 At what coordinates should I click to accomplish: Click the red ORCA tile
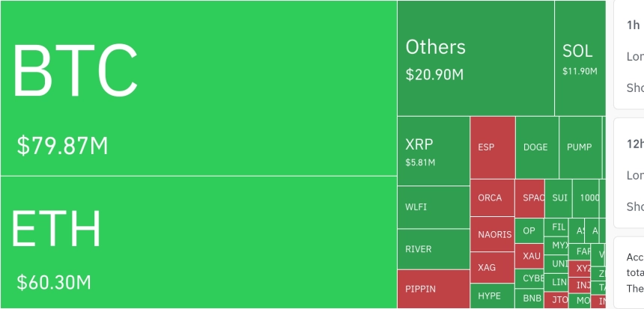point(492,198)
